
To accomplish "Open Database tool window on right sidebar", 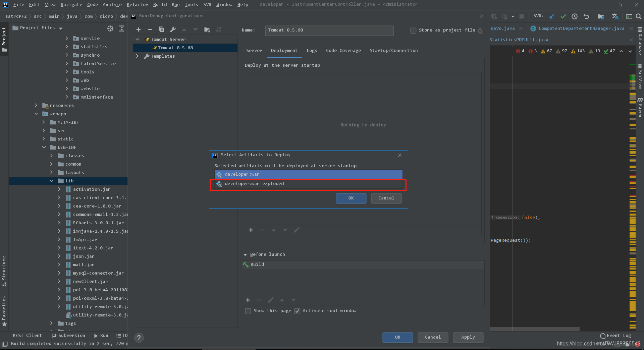I will [x=640, y=41].
